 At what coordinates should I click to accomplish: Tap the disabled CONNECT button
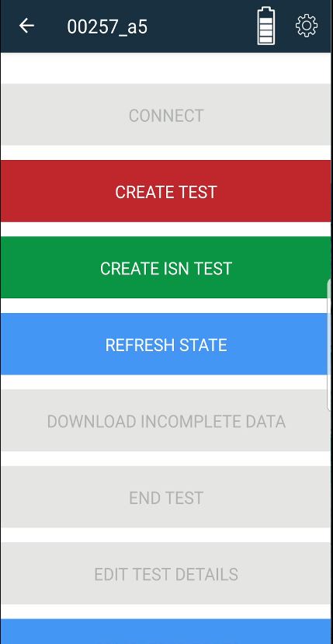165,115
